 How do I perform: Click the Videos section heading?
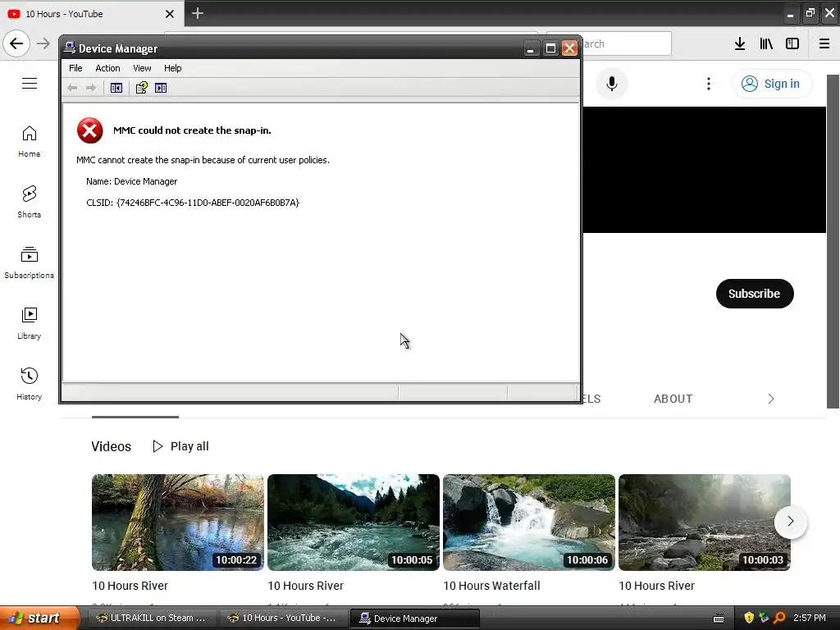[112, 446]
